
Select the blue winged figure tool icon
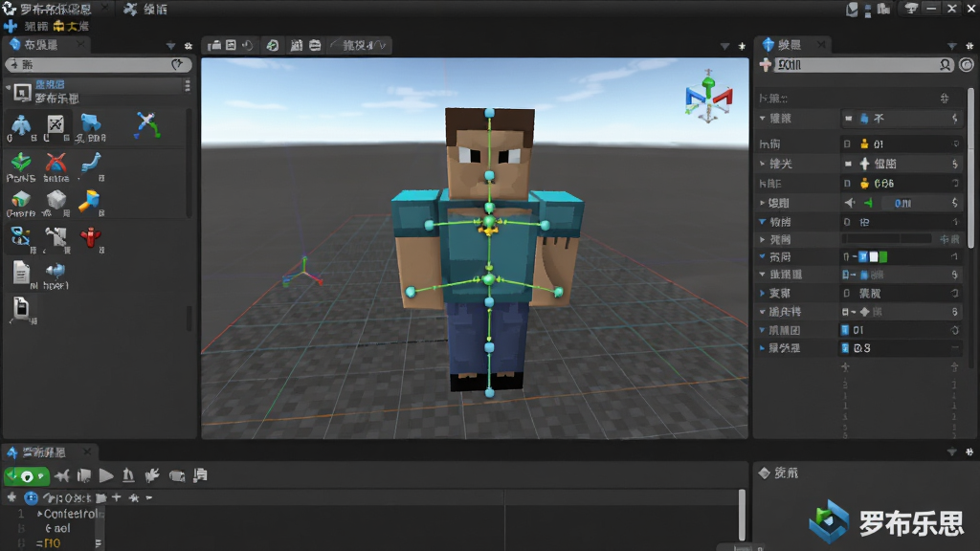pyautogui.click(x=21, y=125)
